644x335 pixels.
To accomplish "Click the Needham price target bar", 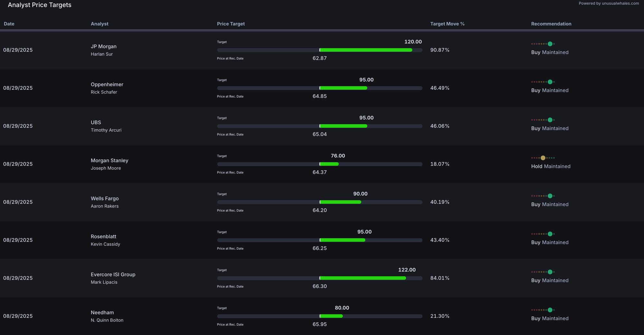I will point(320,316).
